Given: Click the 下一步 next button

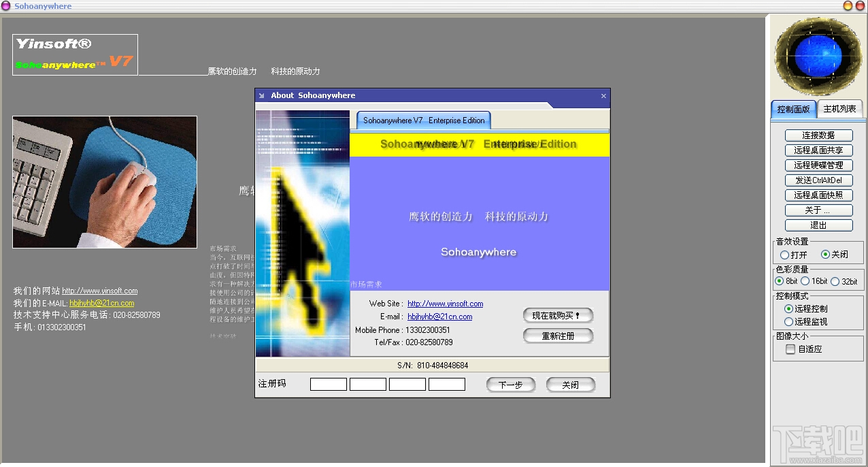Looking at the screenshot, I should click(x=511, y=385).
